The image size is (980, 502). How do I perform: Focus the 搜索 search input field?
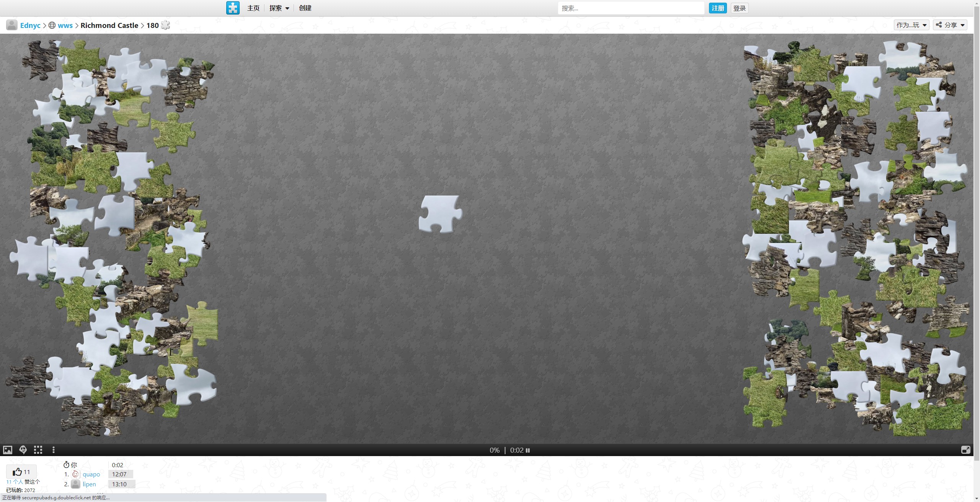pos(630,8)
